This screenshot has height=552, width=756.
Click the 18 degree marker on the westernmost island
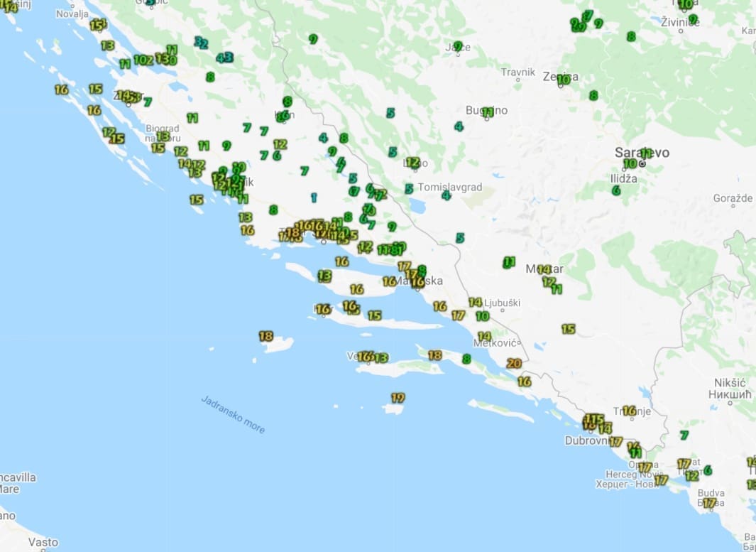coord(266,336)
